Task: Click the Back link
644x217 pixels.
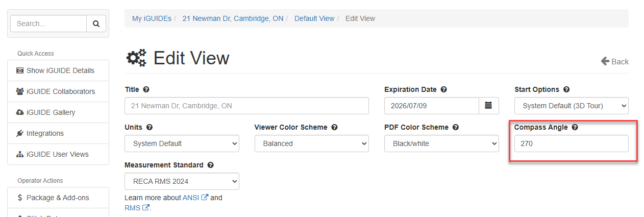Action: [x=615, y=61]
